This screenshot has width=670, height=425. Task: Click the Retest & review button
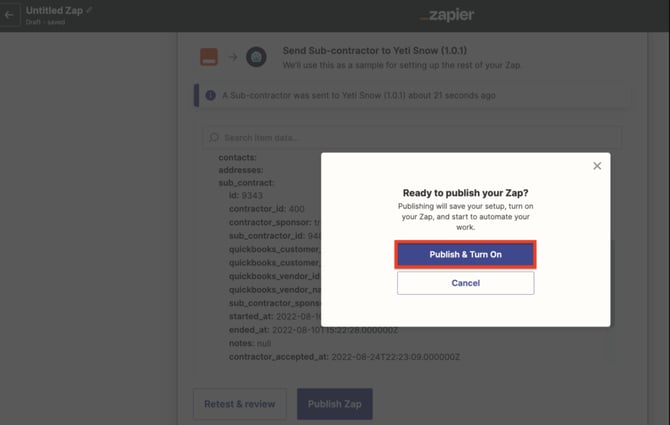click(237, 404)
